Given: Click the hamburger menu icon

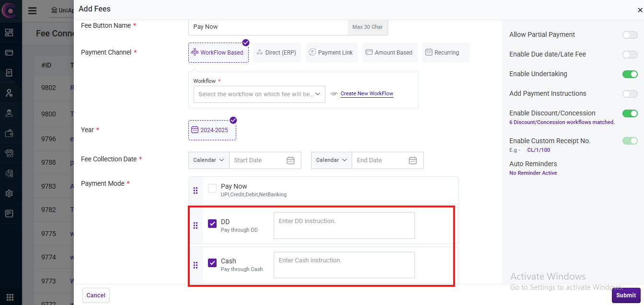Looking at the screenshot, I should coord(32,11).
